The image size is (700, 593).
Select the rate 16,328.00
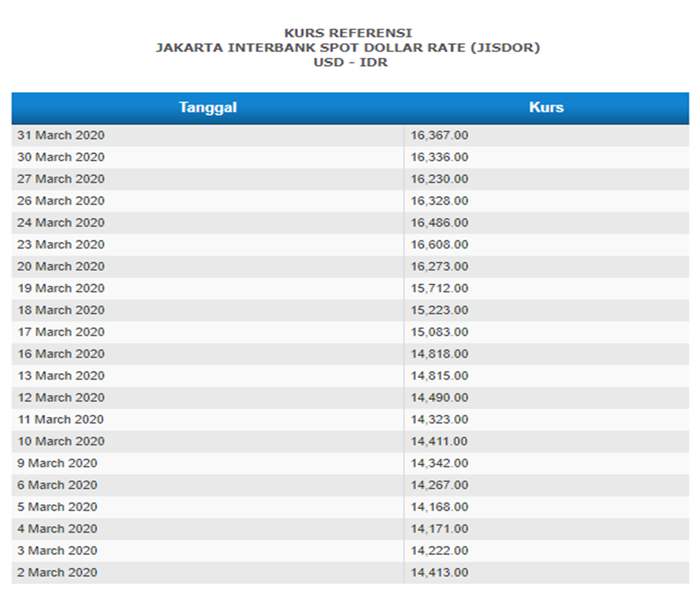[440, 201]
